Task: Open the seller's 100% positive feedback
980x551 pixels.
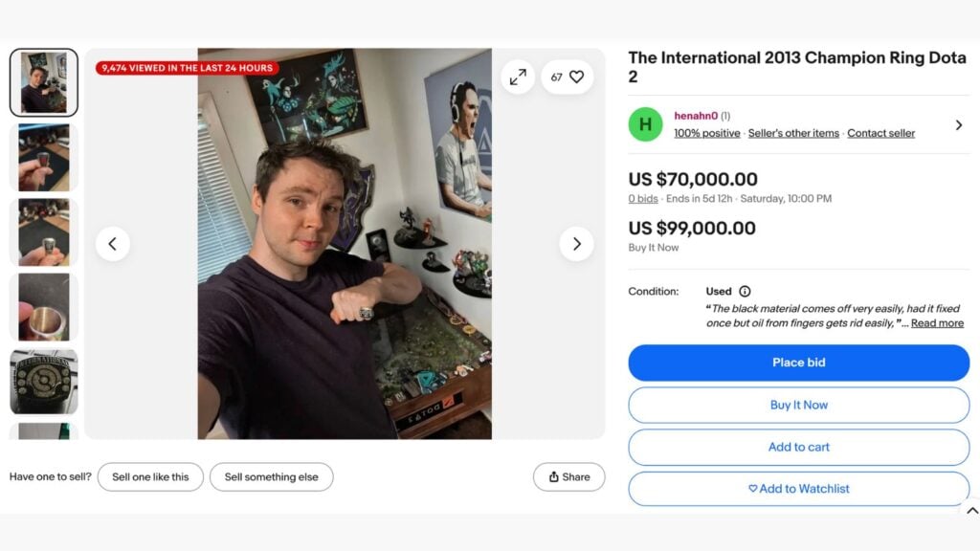Action: (706, 133)
